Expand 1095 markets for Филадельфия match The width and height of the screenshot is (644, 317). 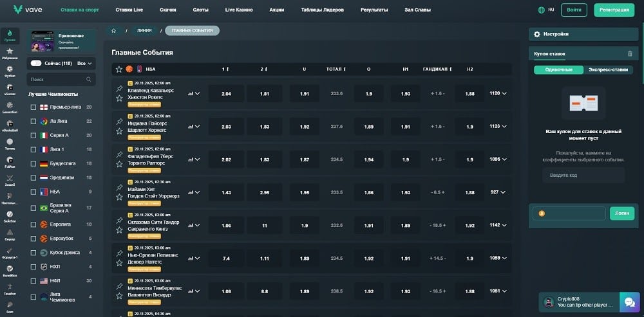click(498, 159)
